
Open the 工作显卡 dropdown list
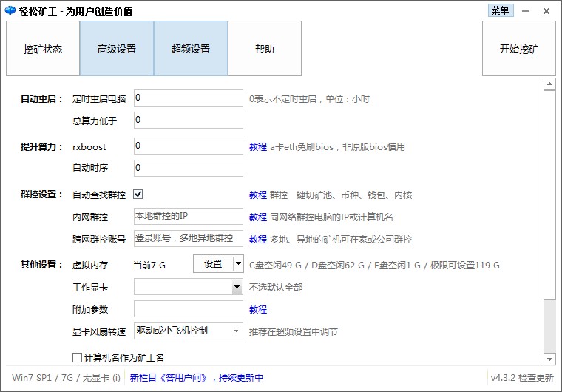237,287
